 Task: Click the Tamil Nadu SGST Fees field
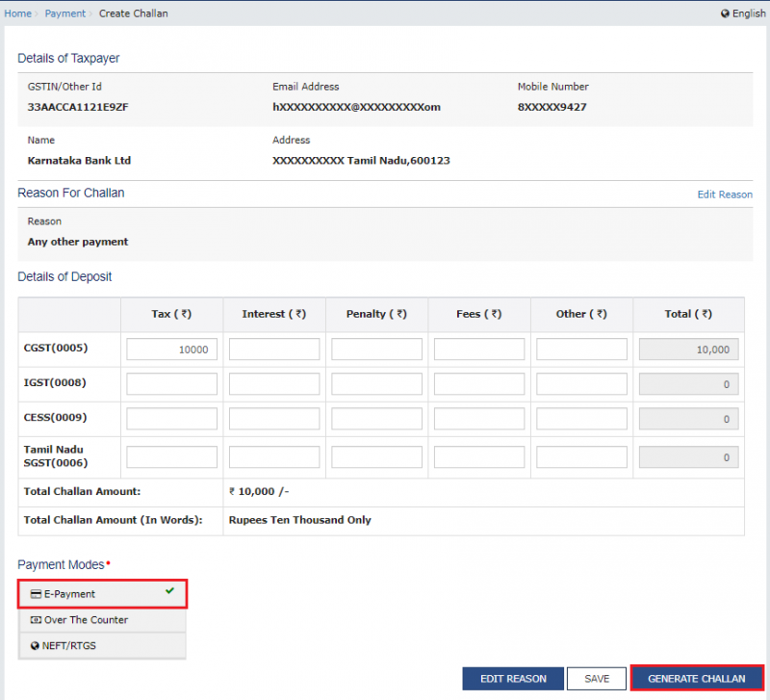coord(478,456)
